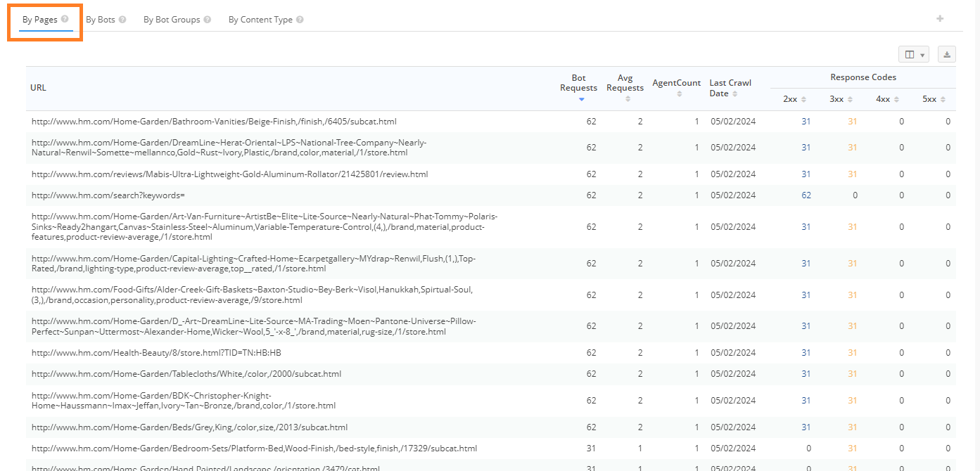Click help icon beside By Bots tab
Image resolution: width=980 pixels, height=471 pixels.
click(x=122, y=20)
